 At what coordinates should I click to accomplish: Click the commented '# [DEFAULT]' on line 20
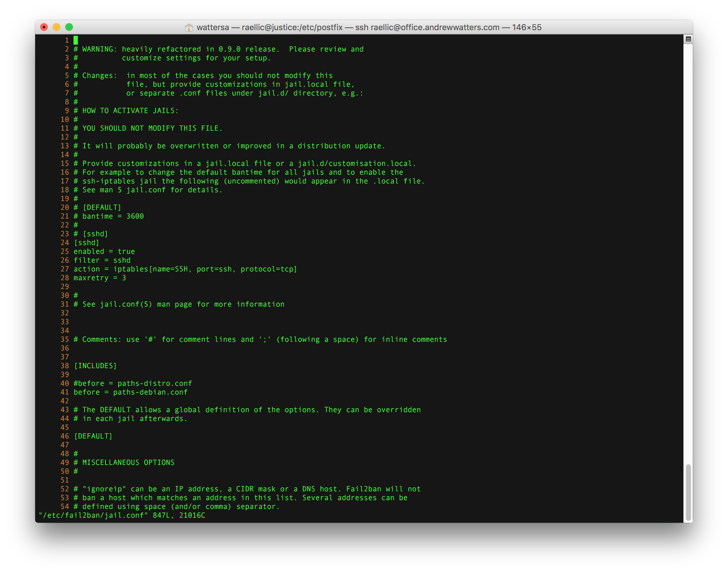click(x=97, y=208)
